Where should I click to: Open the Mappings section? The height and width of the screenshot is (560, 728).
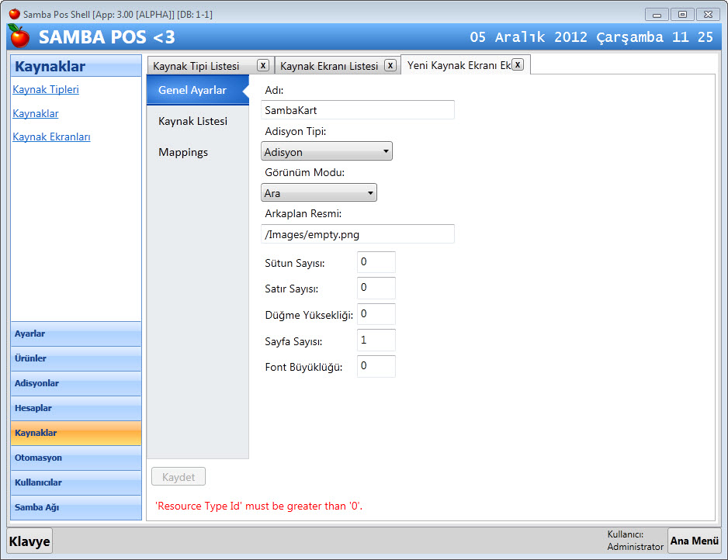pos(183,152)
